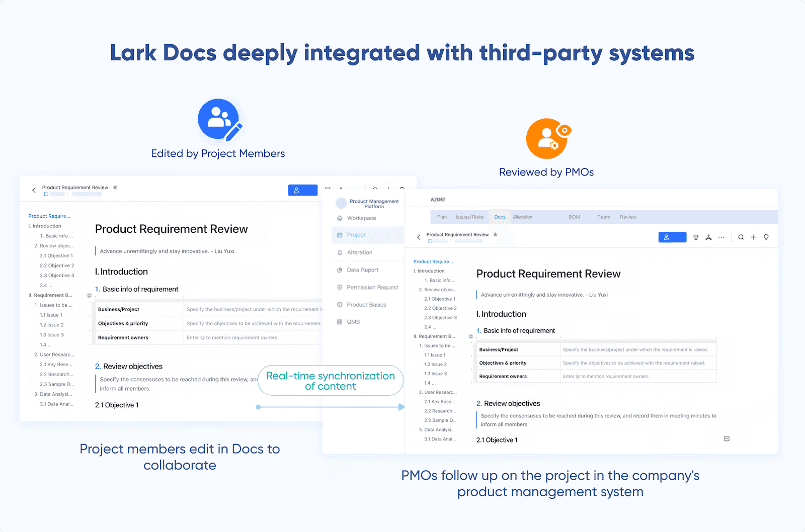Open the more options ellipsis menu
Image resolution: width=805 pixels, height=532 pixels.
click(721, 237)
